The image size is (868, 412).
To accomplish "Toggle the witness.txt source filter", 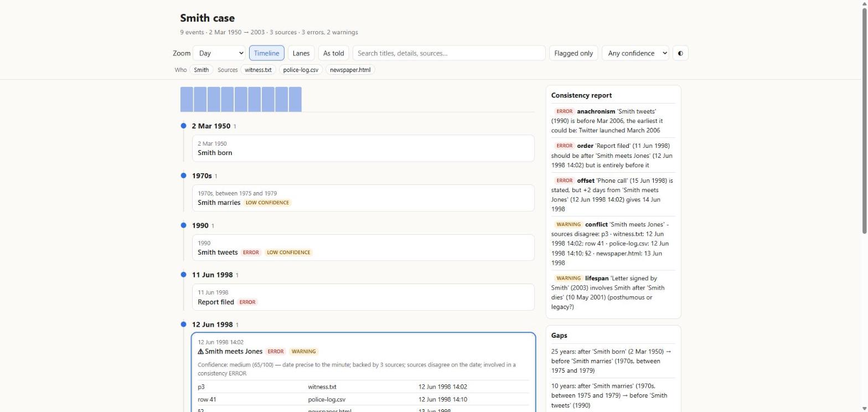I will pos(259,70).
